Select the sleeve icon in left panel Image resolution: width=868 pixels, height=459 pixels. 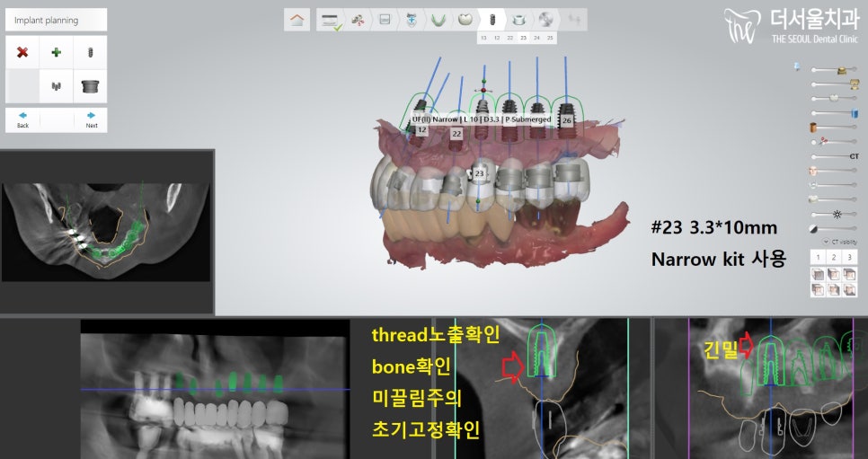90,86
